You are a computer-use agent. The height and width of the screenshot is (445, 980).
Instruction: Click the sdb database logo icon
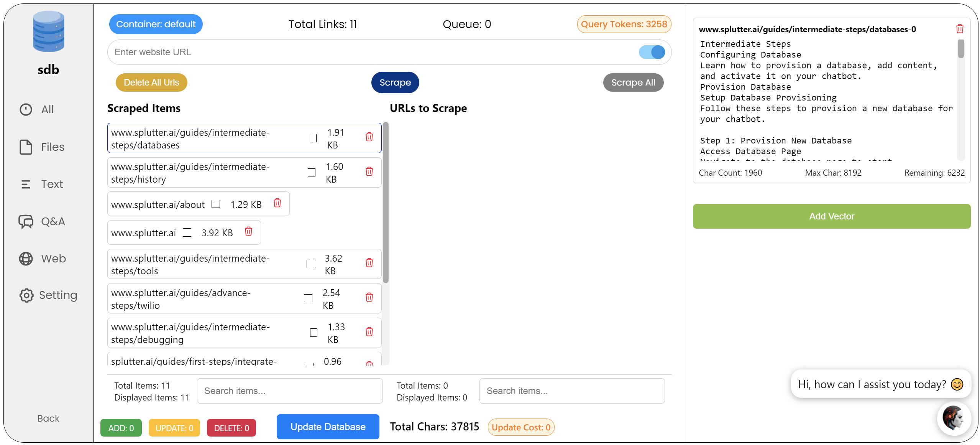[x=48, y=31]
